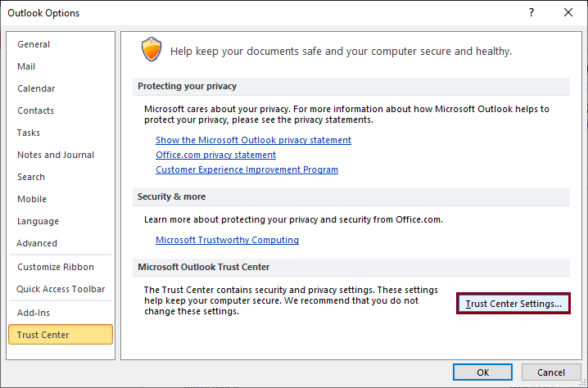588x388 pixels.
Task: Click the help question mark icon
Action: pos(531,13)
